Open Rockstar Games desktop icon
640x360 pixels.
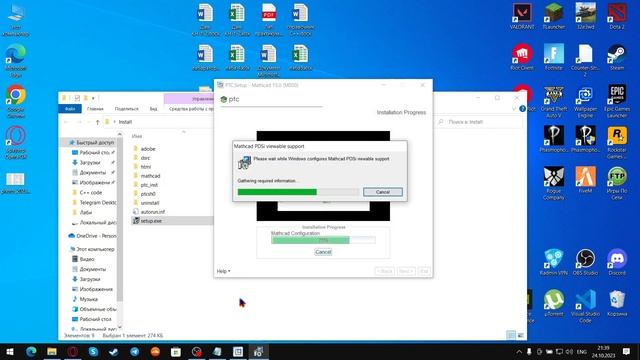(617, 143)
